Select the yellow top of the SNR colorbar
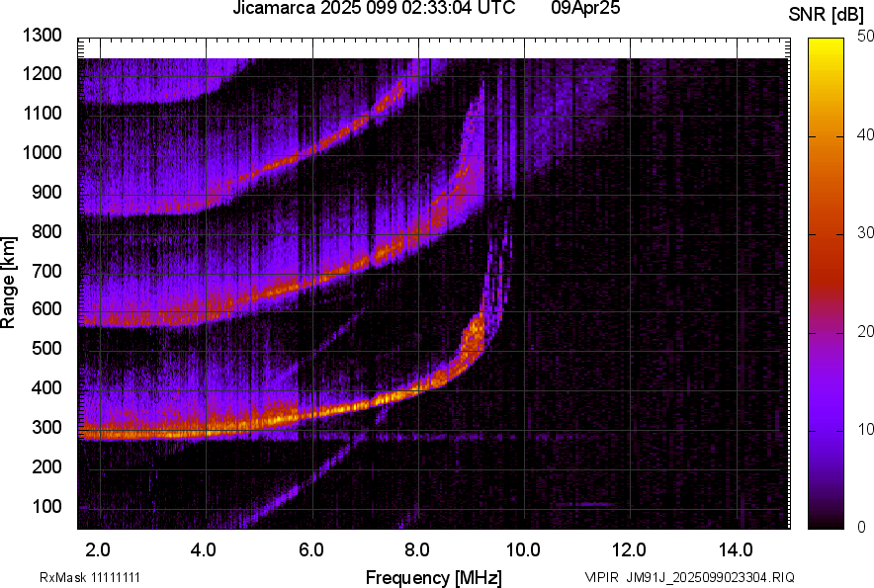The width and height of the screenshot is (874, 588). (x=827, y=45)
